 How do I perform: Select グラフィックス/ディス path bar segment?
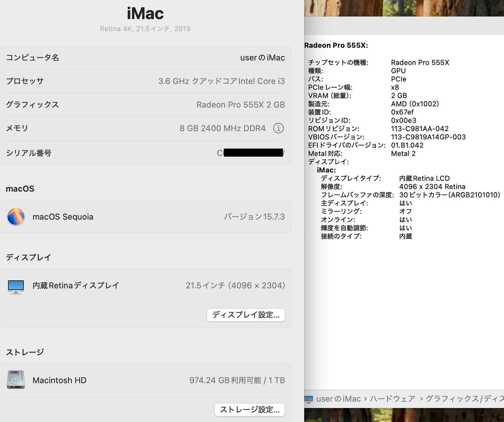(x=465, y=399)
